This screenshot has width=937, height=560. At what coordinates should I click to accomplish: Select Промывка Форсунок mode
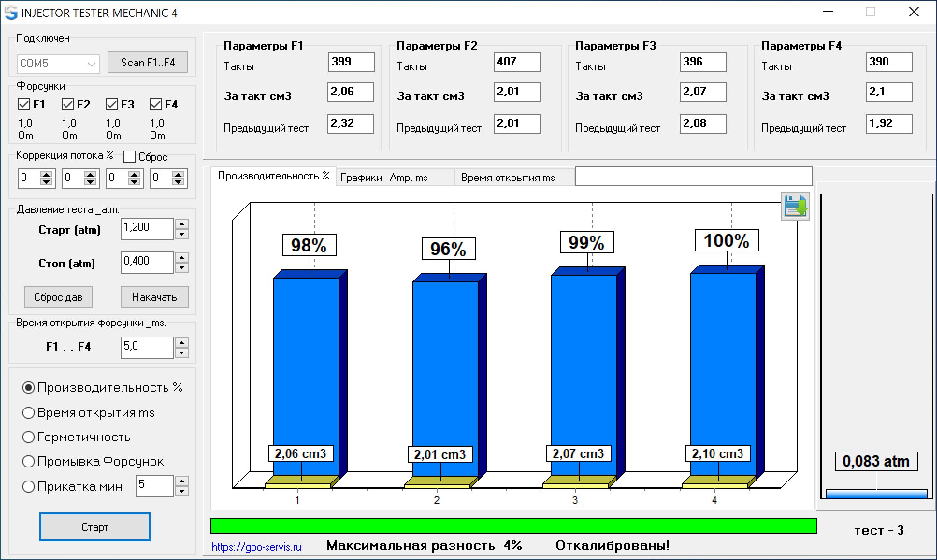coord(29,461)
